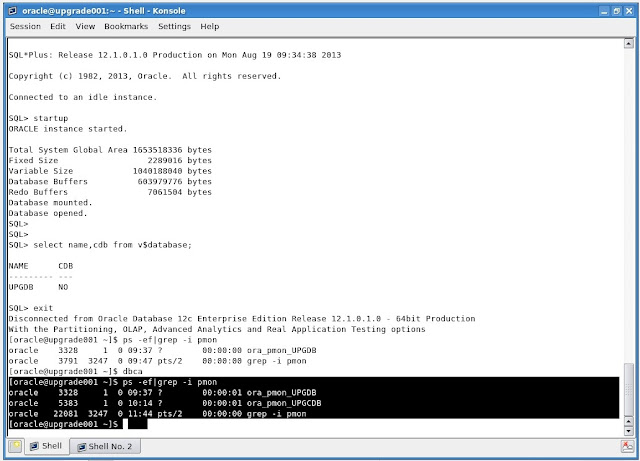The width and height of the screenshot is (640, 461).
Task: Click the 'SQL> exit' line
Action: (31, 308)
